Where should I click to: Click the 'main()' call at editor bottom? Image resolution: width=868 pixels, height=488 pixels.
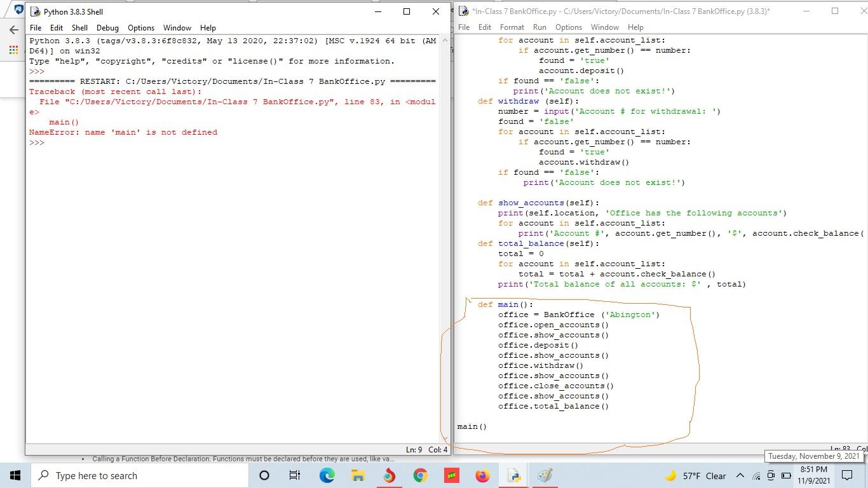tap(472, 426)
